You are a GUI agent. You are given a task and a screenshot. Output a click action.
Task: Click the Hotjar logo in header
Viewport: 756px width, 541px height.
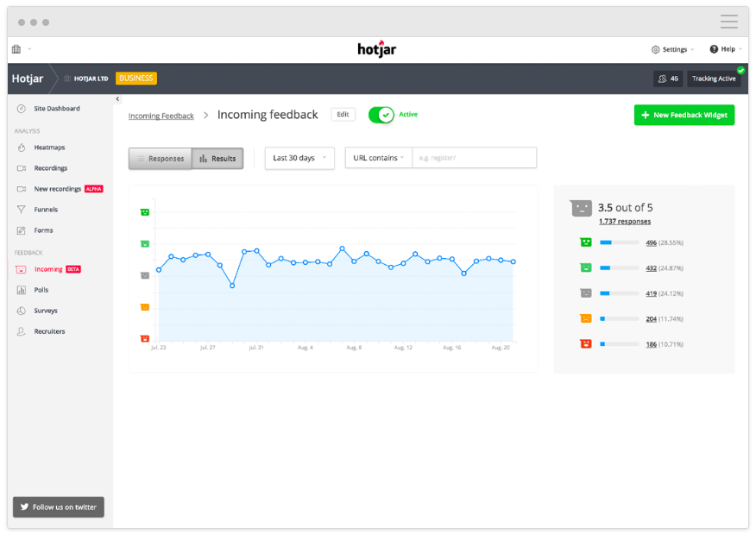(376, 48)
